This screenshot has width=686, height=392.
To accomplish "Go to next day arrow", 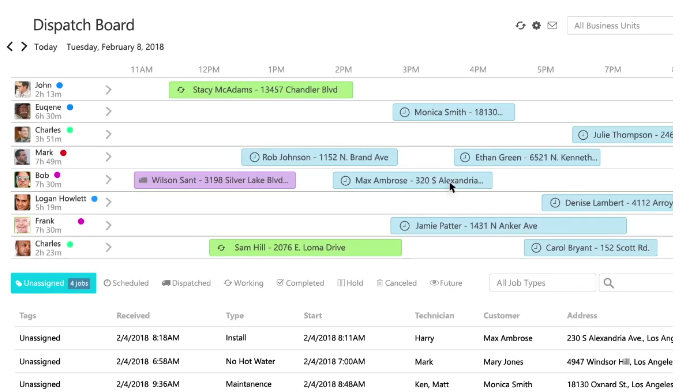I will pyautogui.click(x=24, y=46).
